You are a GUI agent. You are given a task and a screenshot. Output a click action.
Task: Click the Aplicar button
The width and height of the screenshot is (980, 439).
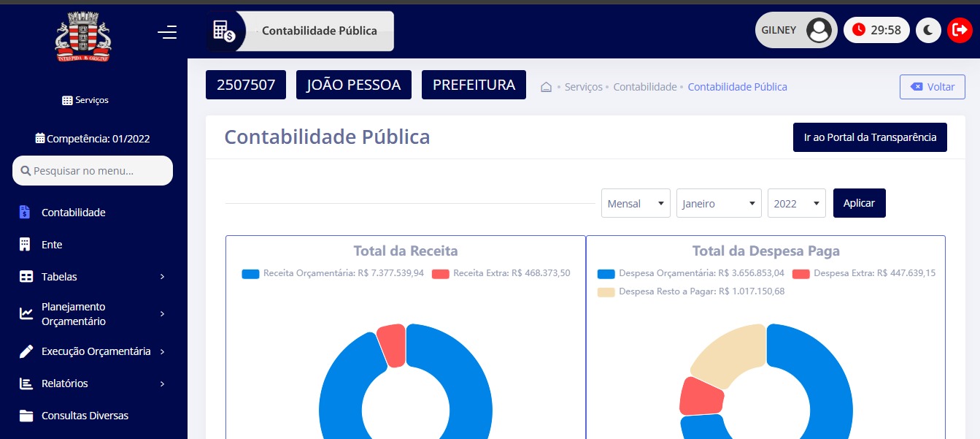click(x=860, y=203)
